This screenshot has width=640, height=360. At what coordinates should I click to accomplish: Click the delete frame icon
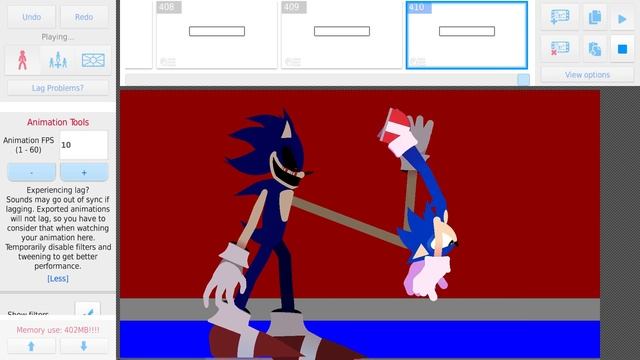tap(560, 49)
